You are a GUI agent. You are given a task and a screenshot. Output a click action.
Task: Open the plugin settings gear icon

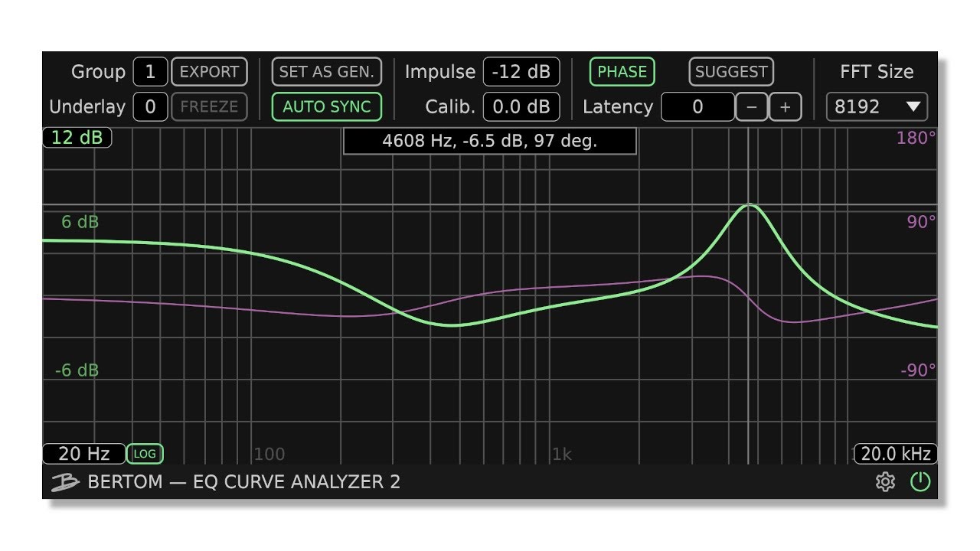[887, 481]
